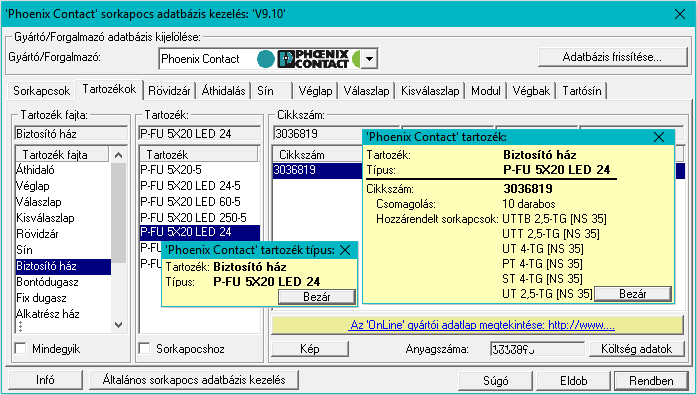Click the Phoenix Contact logo in combo box
Screen dimensions: 697x395
313,59
